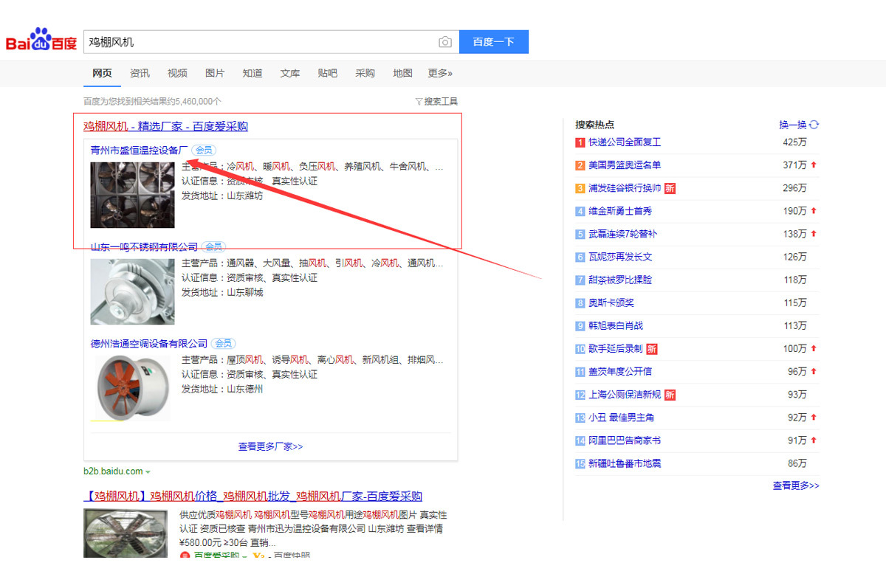
Task: Click the 换一换 text link
Action: pyautogui.click(x=793, y=125)
